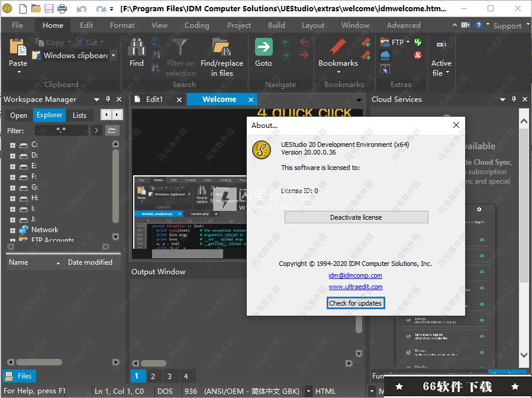Click the red back arrow in Navigate
Image resolution: width=532 pixels, height=398 pixels.
point(304,42)
